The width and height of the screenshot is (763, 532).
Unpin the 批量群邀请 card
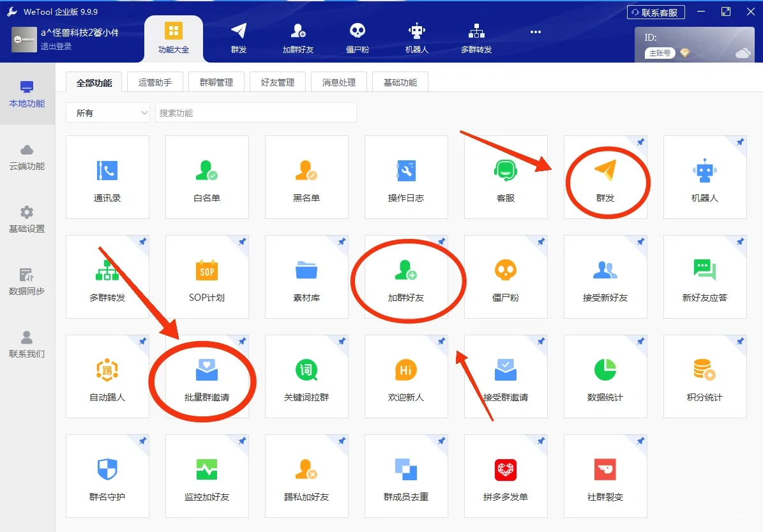point(241,341)
